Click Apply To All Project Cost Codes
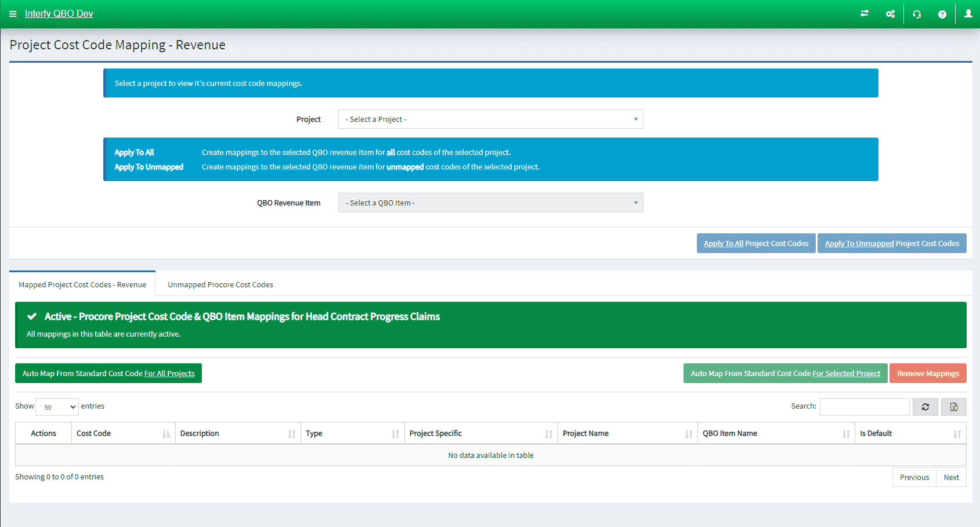This screenshot has height=527, width=980. click(x=755, y=243)
